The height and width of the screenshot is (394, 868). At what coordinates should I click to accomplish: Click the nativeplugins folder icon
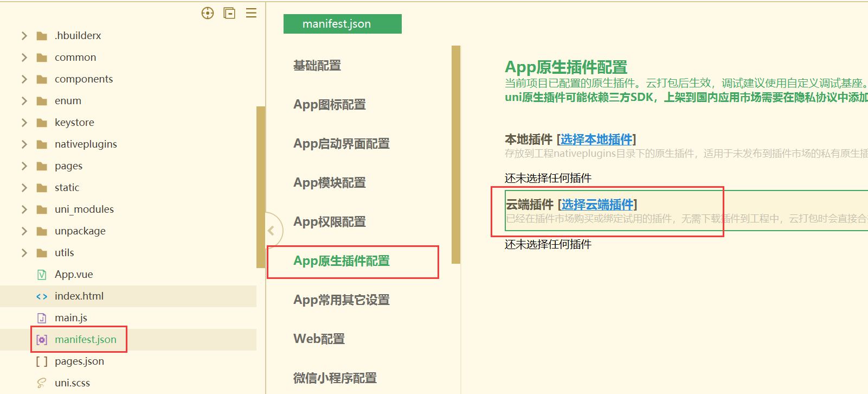pos(42,144)
